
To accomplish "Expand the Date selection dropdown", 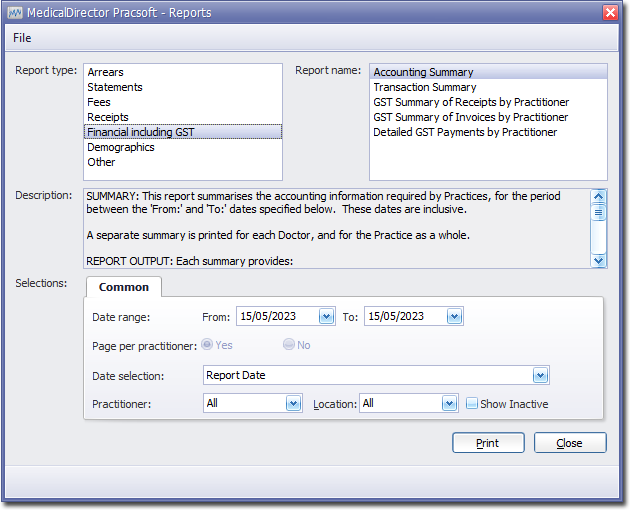I will (x=540, y=376).
